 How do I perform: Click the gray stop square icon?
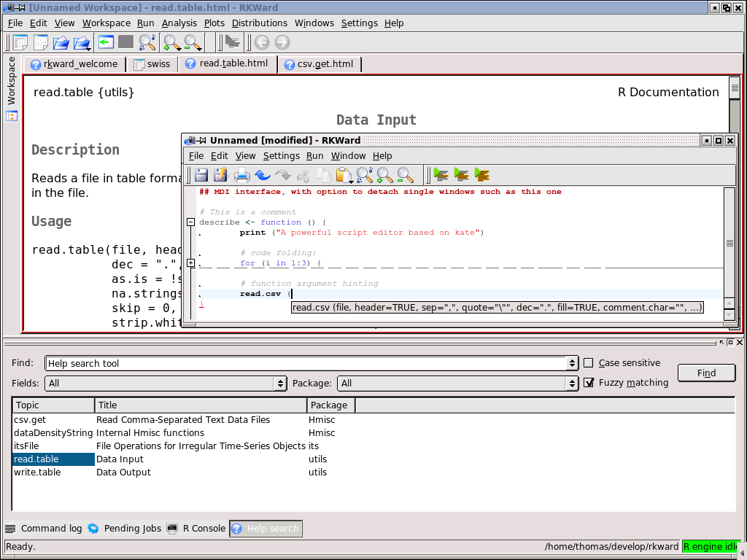125,42
